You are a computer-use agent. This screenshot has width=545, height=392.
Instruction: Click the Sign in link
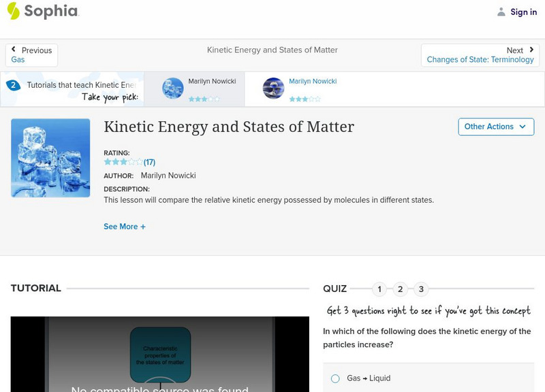pos(523,12)
